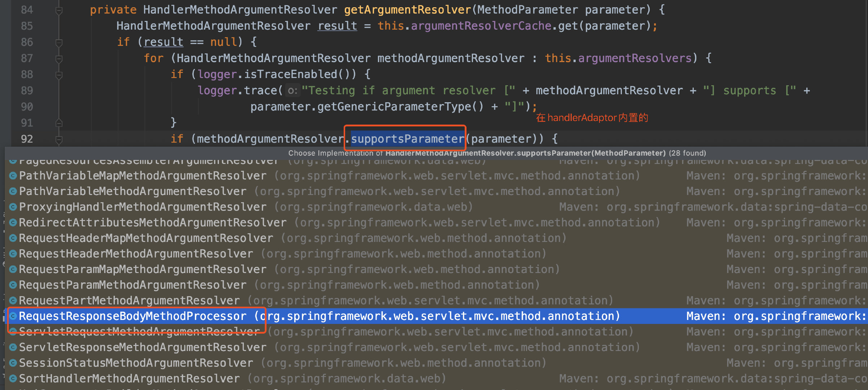This screenshot has width=868, height=390.
Task: Select ServletResponseMethodArgumentResolver entry
Action: pyautogui.click(x=143, y=347)
